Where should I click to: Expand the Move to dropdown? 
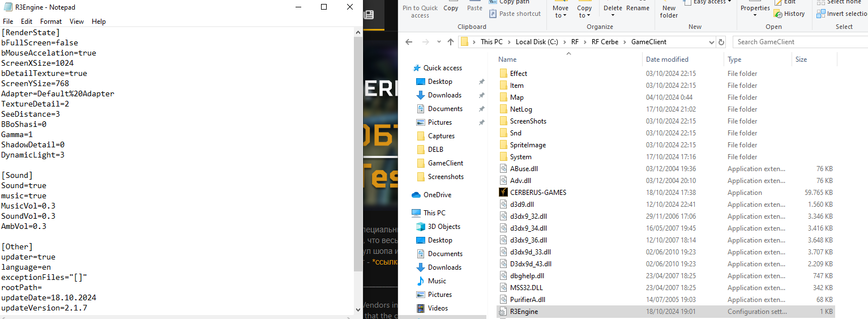pos(561,12)
